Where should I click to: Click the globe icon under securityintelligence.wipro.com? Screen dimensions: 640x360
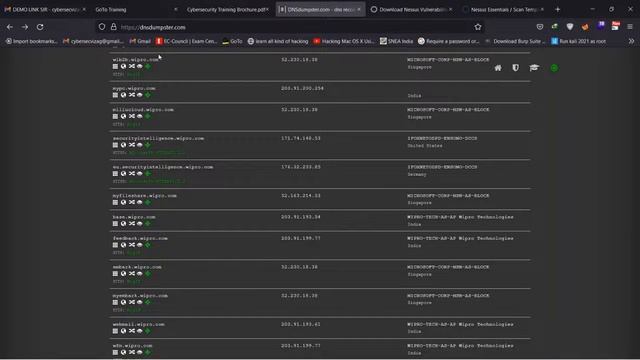tap(123, 145)
